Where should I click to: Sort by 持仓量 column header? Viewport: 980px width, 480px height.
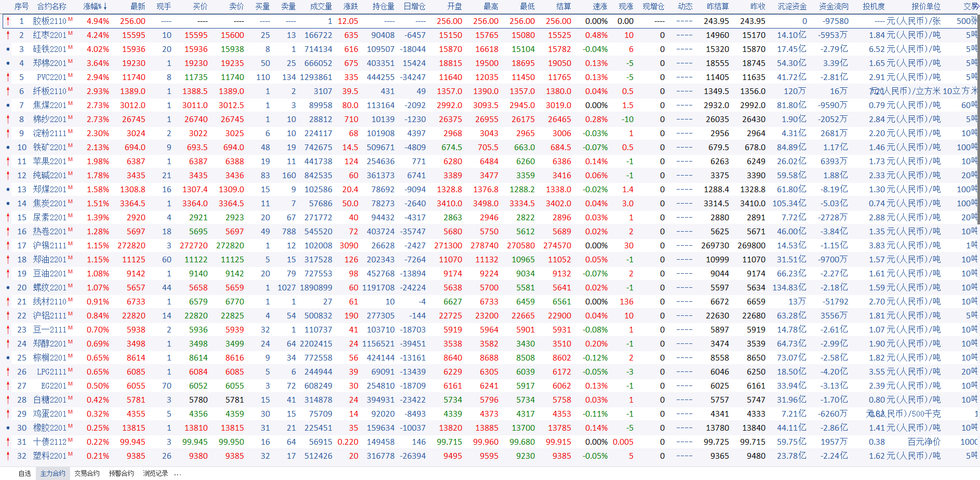[383, 7]
